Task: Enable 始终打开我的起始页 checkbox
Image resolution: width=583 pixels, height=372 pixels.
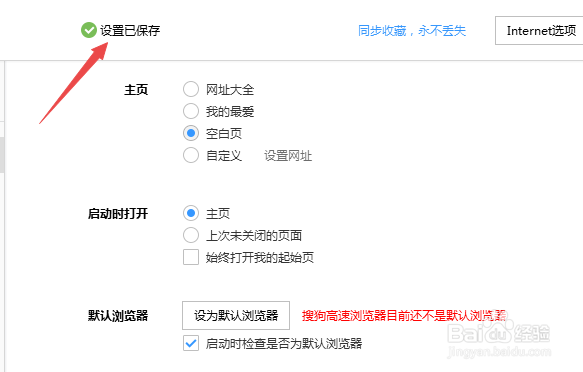Action: [x=191, y=257]
